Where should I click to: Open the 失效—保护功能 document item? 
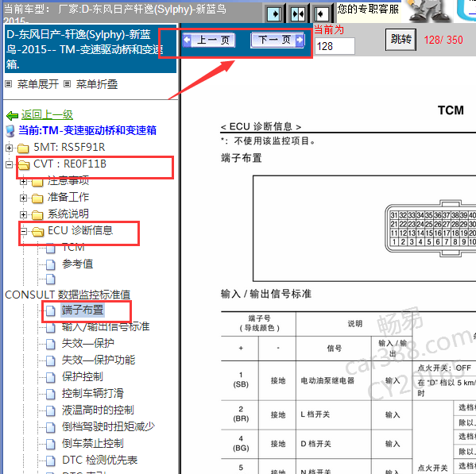99,360
